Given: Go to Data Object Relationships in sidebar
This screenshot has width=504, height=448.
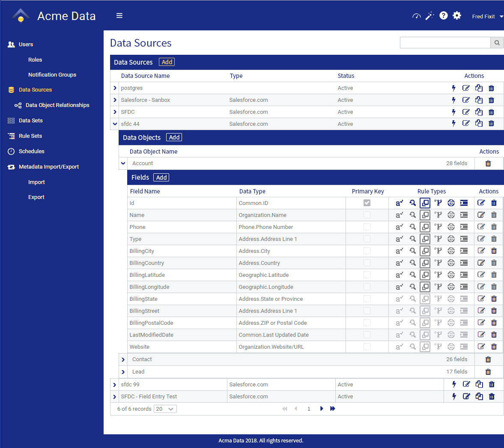Looking at the screenshot, I should click(57, 105).
